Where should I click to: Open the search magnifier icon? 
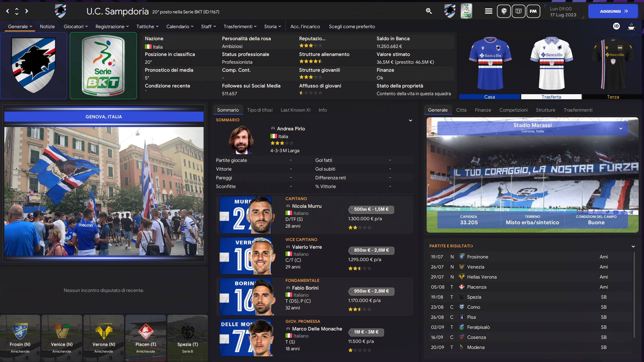(429, 11)
